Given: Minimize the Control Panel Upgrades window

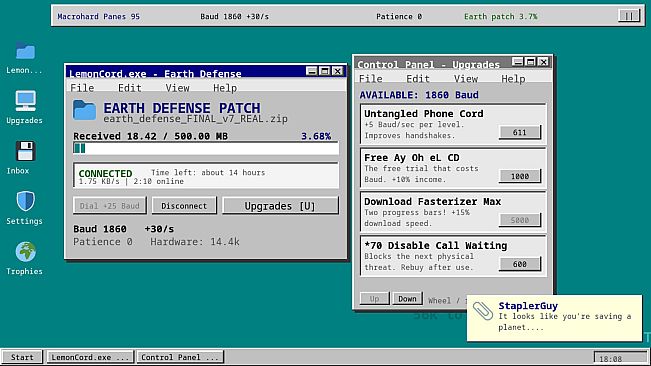Looking at the screenshot, I should tap(517, 62).
